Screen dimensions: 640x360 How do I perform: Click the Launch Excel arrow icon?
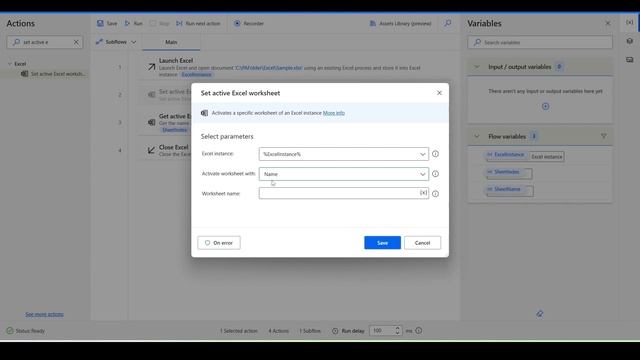[151, 67]
